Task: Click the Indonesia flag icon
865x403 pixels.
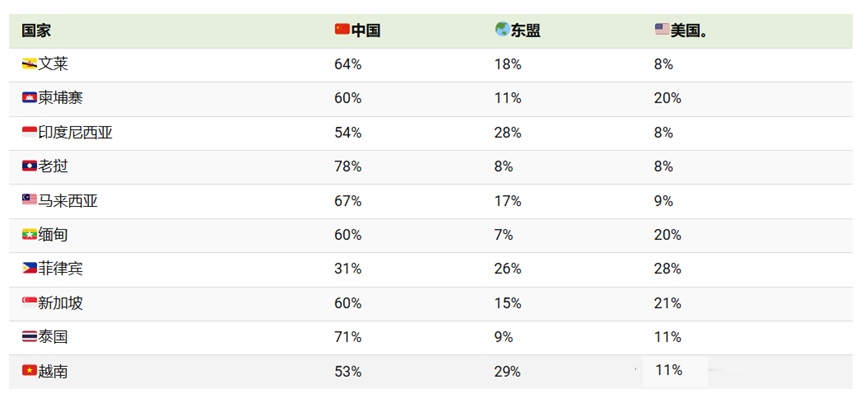Action: point(29,132)
